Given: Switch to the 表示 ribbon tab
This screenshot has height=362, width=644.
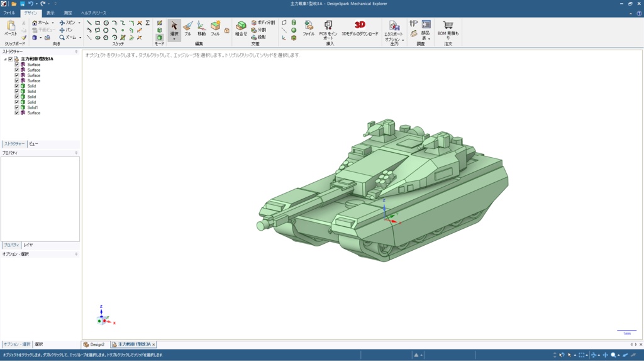Looking at the screenshot, I should (x=50, y=13).
